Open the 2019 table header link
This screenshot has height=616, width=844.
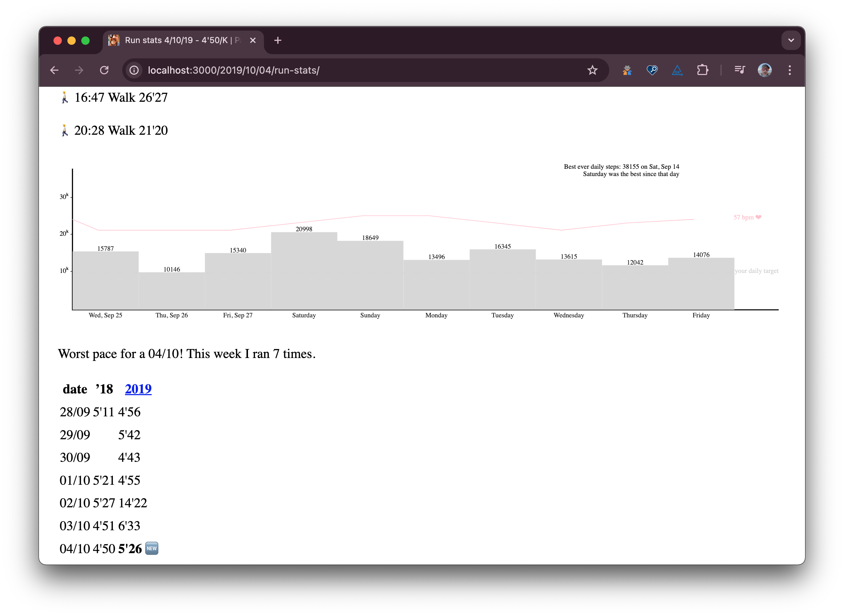138,389
